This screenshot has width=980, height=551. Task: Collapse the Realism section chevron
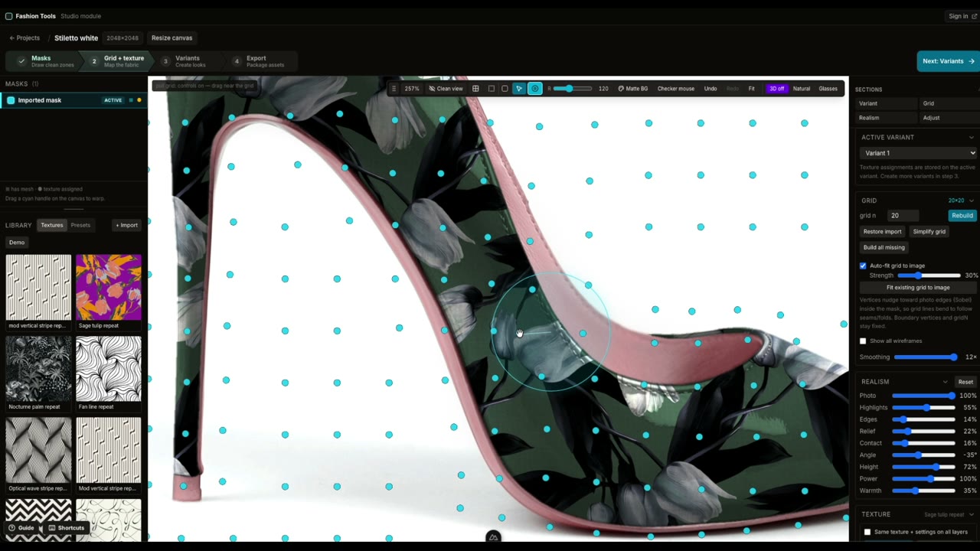click(945, 382)
